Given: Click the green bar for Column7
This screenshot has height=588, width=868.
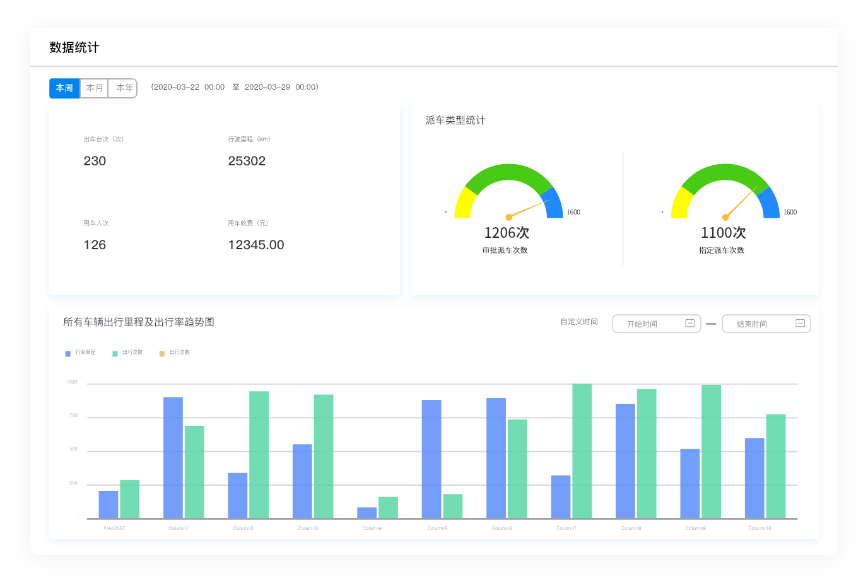Looking at the screenshot, I should coord(582,450).
